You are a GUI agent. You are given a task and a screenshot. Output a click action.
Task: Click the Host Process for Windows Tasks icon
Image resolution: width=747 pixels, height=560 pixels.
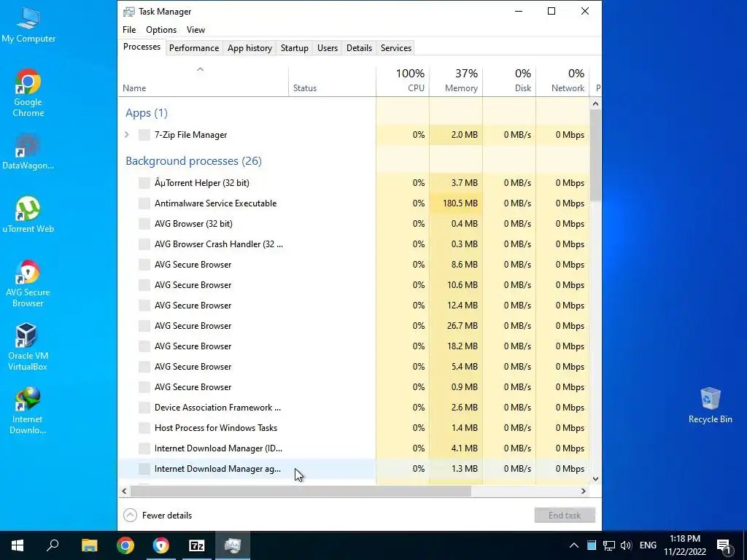(x=144, y=428)
